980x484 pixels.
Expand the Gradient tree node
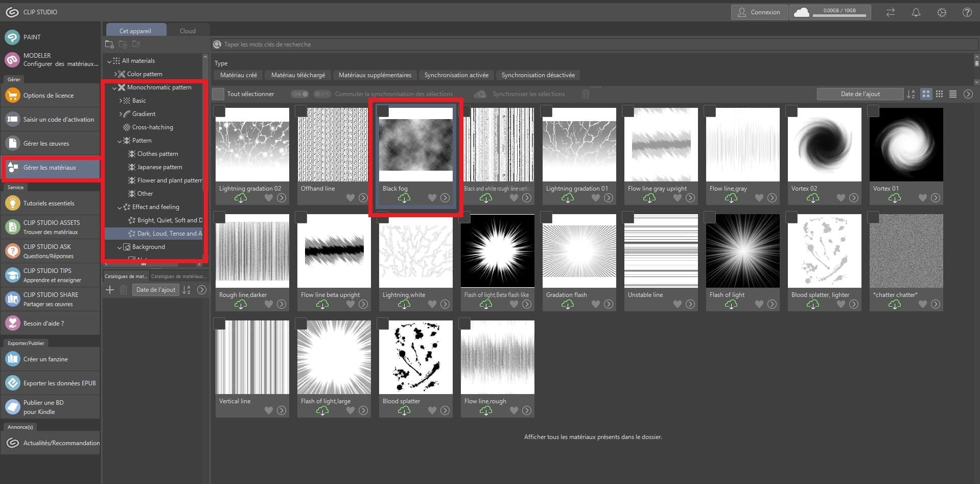pyautogui.click(x=121, y=114)
